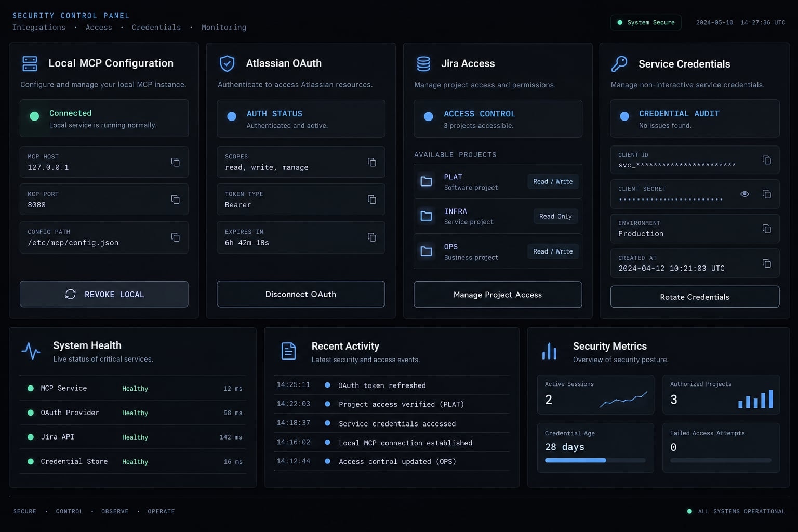Screen dimensions: 798x532
Task: Copy the Config Path value
Action: (x=176, y=237)
